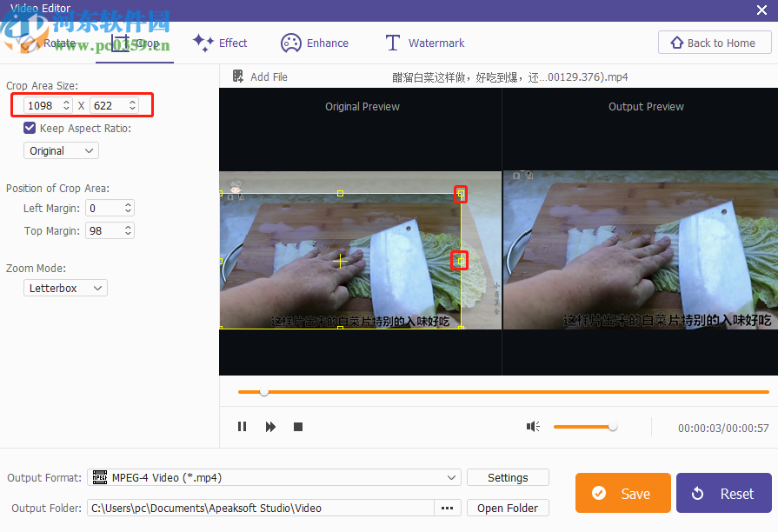Open Settings for the output format
This screenshot has height=532, width=778.
508,477
